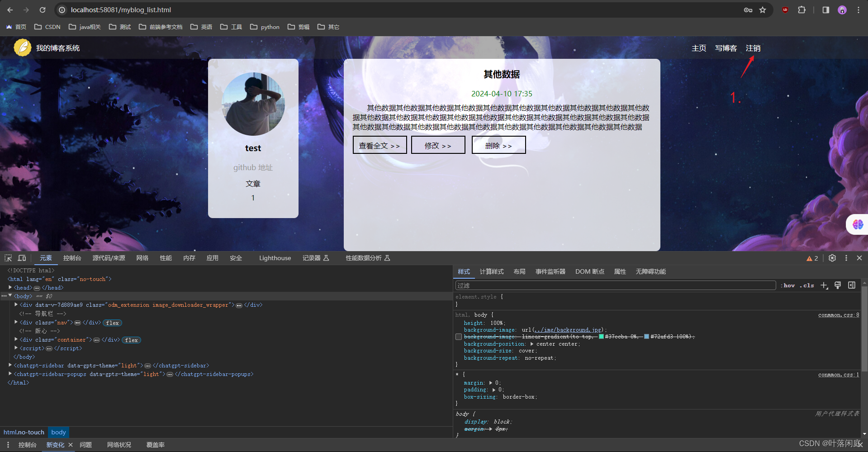Click the 删除 >> button
Image resolution: width=868 pixels, height=452 pixels.
(498, 145)
